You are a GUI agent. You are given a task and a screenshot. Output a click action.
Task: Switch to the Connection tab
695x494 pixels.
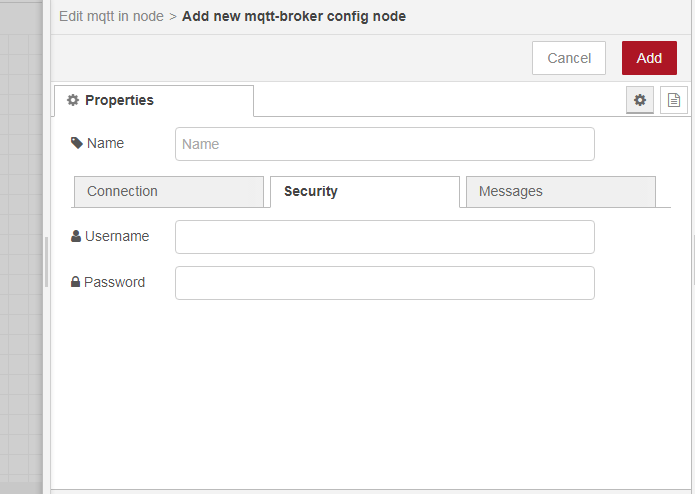point(168,192)
